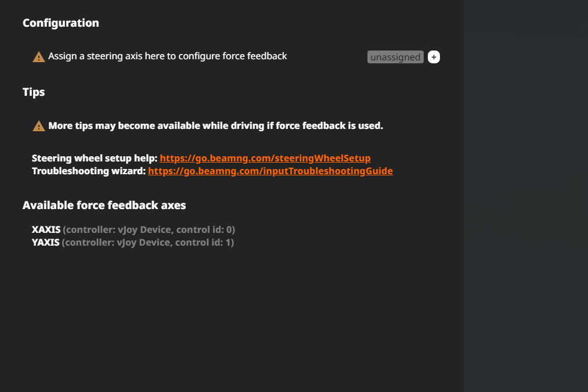Open the steeringWheelSetup help link
The height and width of the screenshot is (392, 588).
pyautogui.click(x=265, y=158)
